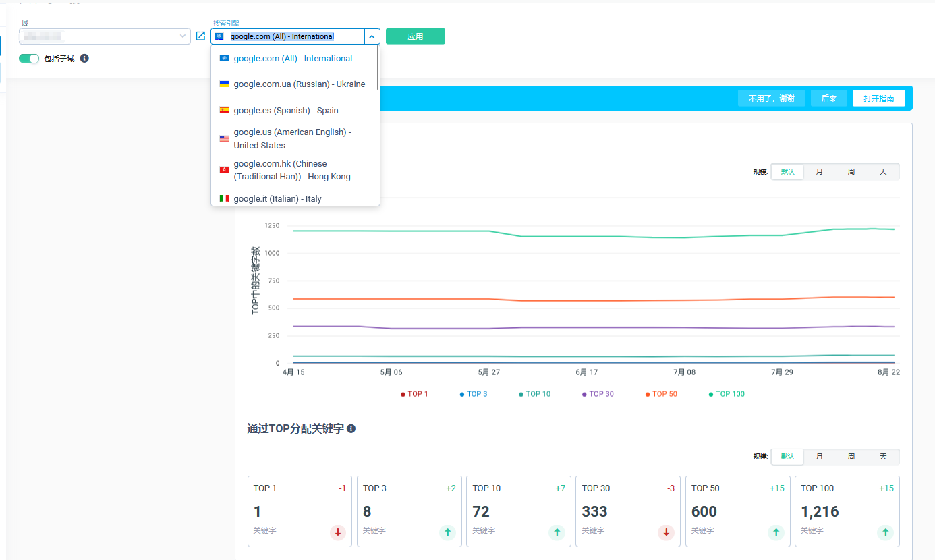Toggle TOP 3 series in chart legend

coord(474,394)
